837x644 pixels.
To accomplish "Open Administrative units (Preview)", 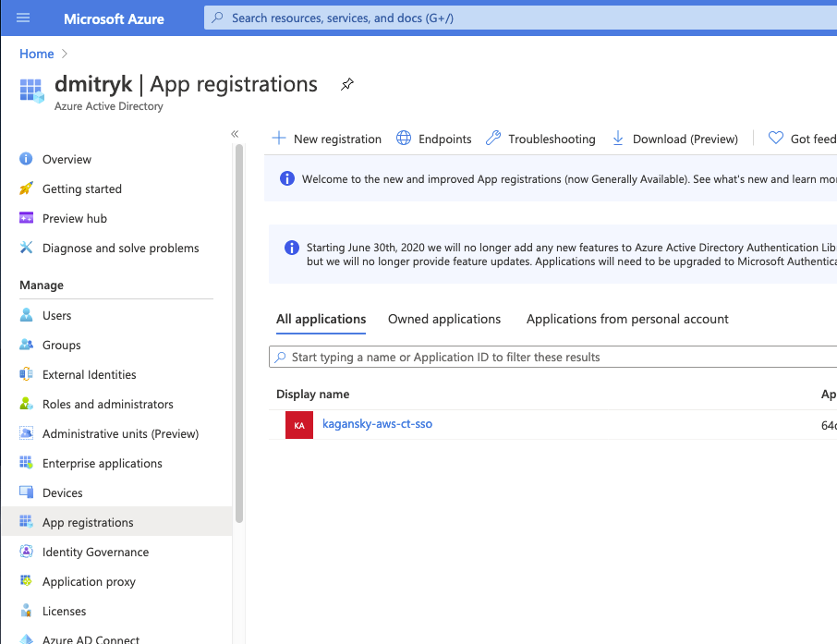I will [121, 433].
